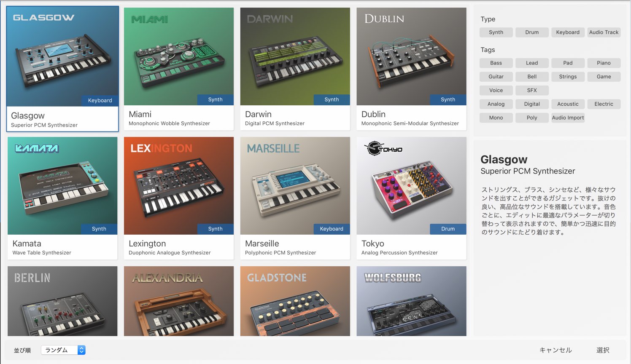Click the Keyboard badge on Glasgow card

100,100
